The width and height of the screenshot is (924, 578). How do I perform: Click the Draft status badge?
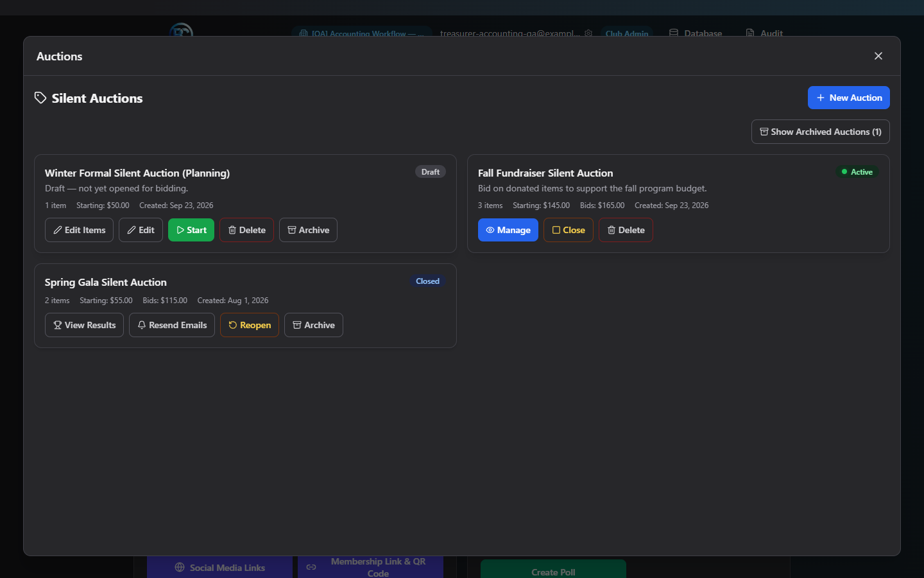(431, 171)
